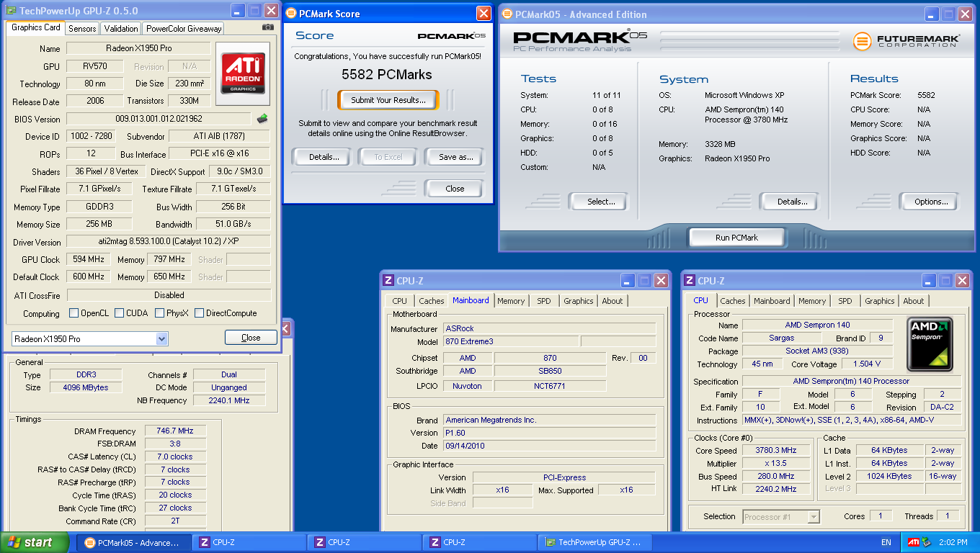Click the DRAM Frequency value 746.7 MHz
Viewport: 980px width, 553px height.
point(176,431)
